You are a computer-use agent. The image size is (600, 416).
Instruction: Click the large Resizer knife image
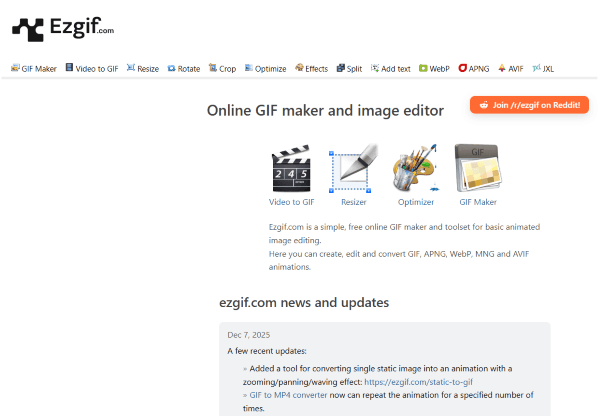[354, 168]
